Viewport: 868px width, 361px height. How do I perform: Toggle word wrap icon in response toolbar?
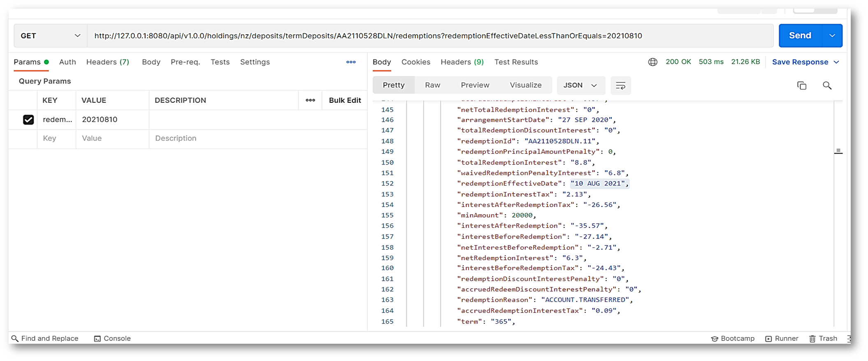pos(620,86)
